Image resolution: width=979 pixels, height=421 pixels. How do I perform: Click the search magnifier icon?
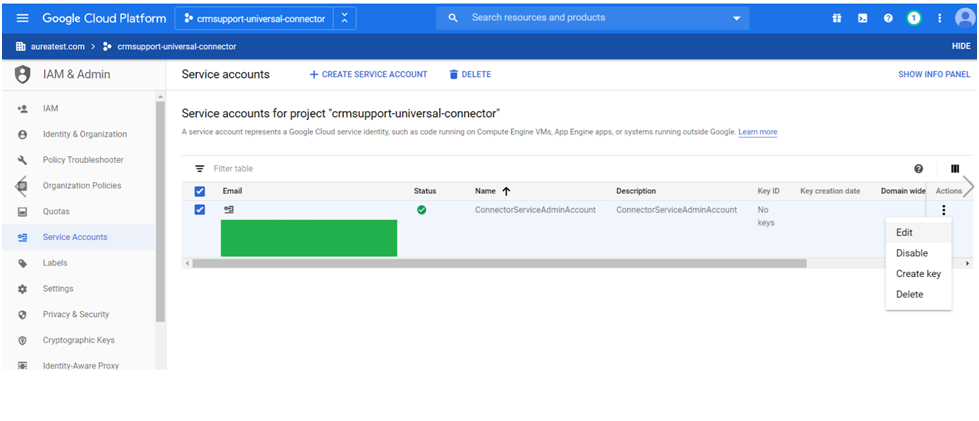pyautogui.click(x=454, y=18)
